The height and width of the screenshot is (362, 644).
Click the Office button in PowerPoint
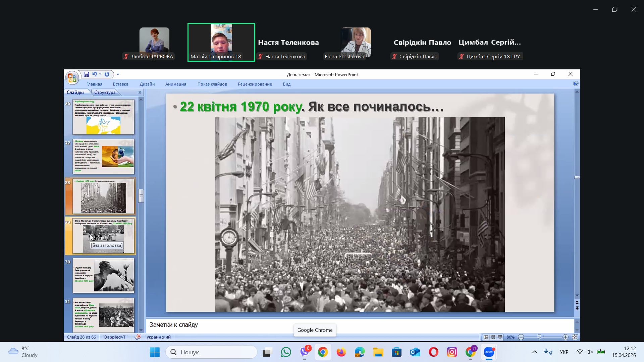click(x=72, y=78)
